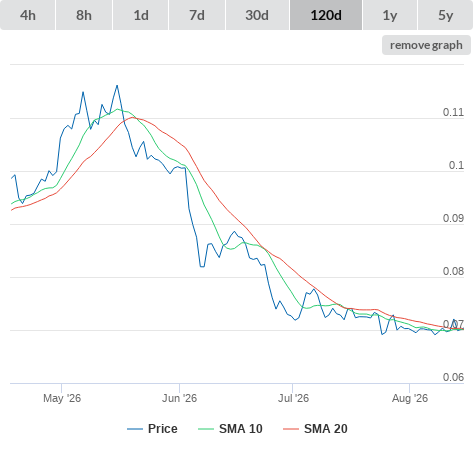Click the green SMA 10 legend swatch
Image resolution: width=474 pixels, height=455 pixels.
[206, 429]
